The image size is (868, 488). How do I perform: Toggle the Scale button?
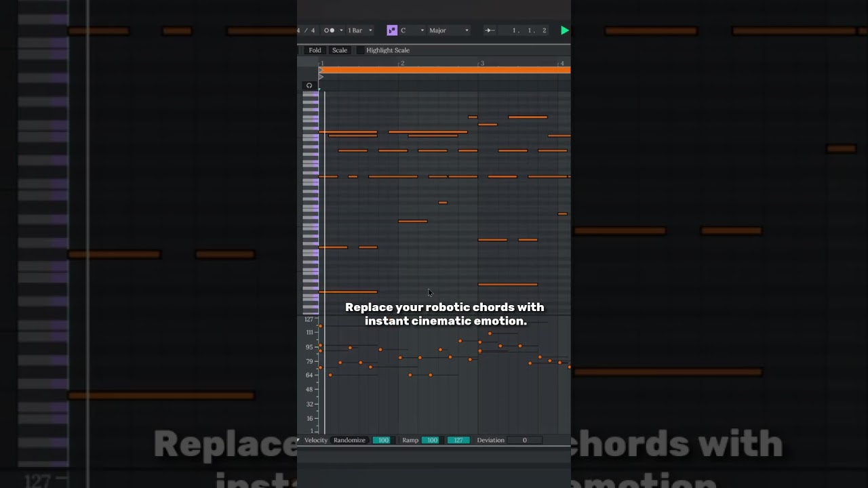pos(340,50)
